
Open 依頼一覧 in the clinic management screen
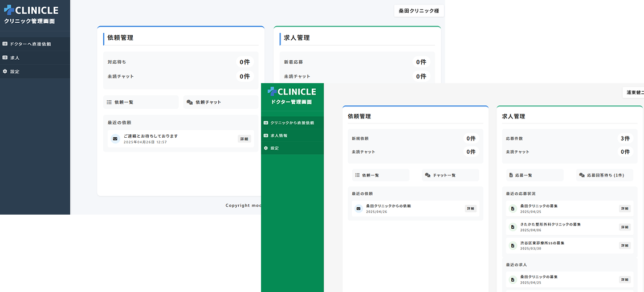point(141,102)
